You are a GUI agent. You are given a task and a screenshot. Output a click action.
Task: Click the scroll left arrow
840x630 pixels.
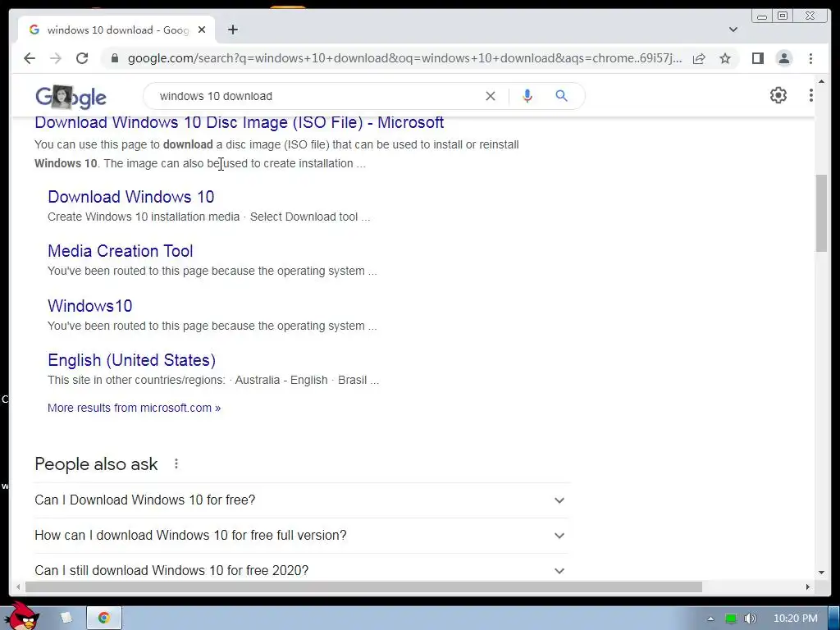(x=18, y=587)
